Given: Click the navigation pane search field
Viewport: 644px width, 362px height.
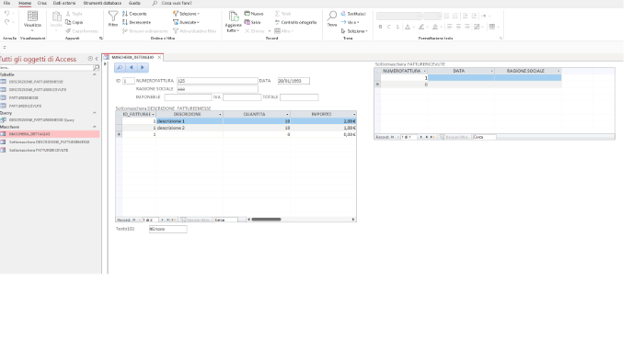Looking at the screenshot, I should [x=46, y=68].
